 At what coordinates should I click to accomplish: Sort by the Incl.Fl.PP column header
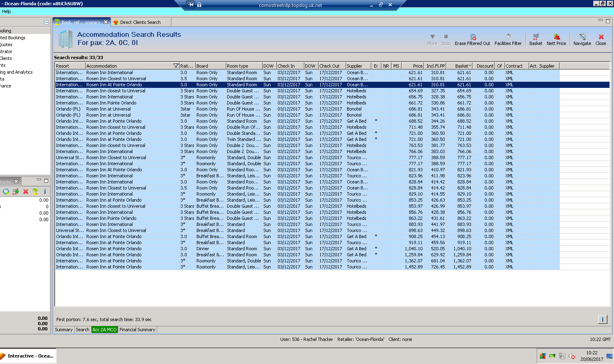pyautogui.click(x=435, y=66)
